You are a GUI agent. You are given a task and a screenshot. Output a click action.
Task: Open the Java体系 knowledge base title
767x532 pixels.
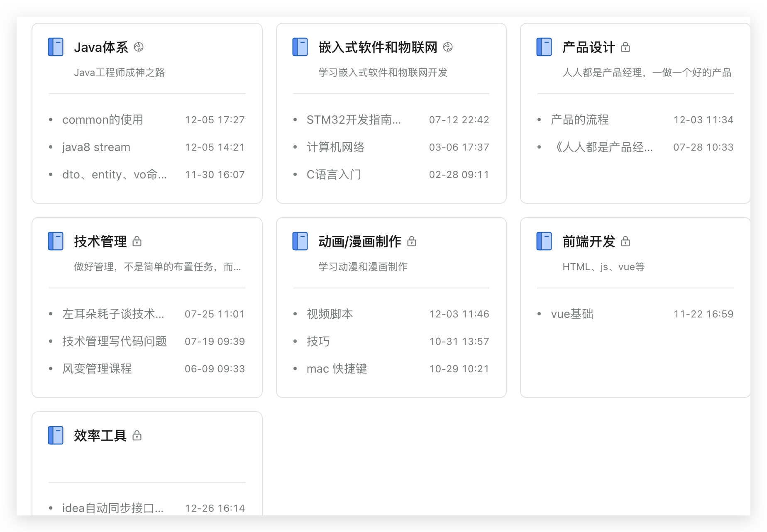tap(101, 47)
